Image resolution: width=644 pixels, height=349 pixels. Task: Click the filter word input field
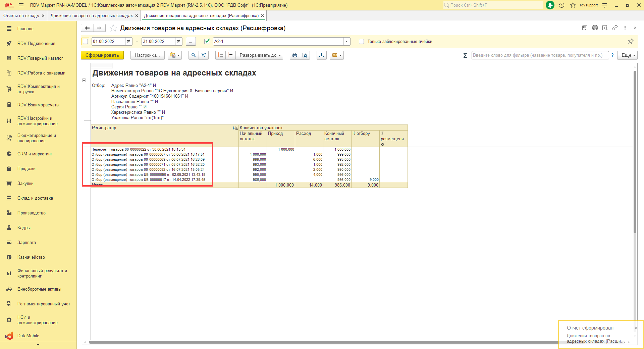click(x=539, y=55)
